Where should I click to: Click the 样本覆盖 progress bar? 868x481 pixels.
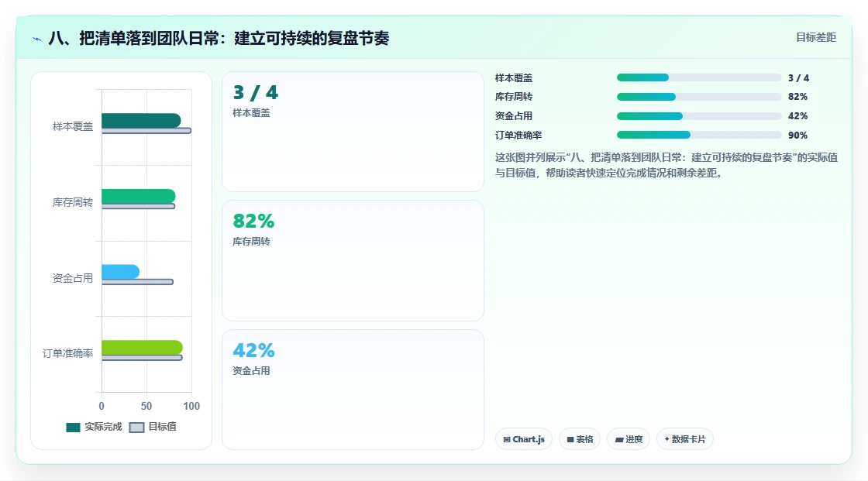(698, 77)
